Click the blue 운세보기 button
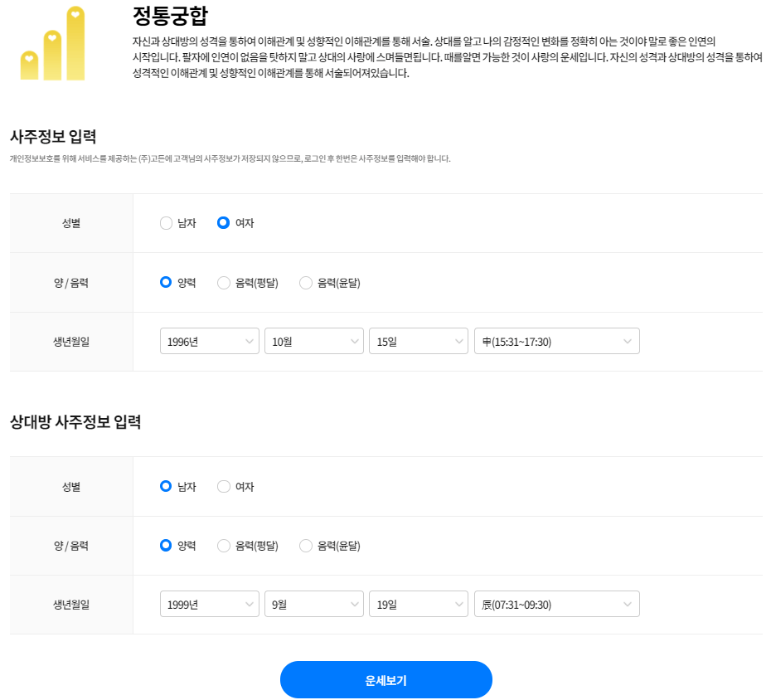 tap(385, 679)
